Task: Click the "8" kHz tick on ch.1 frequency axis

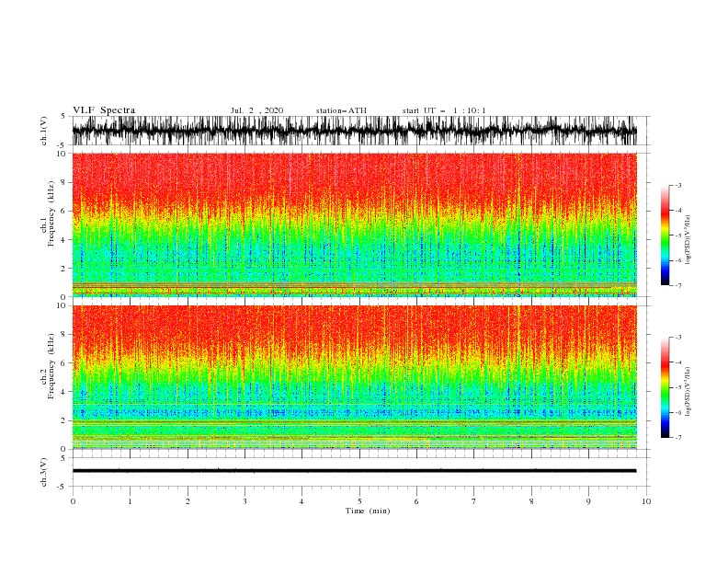Action: (x=64, y=182)
